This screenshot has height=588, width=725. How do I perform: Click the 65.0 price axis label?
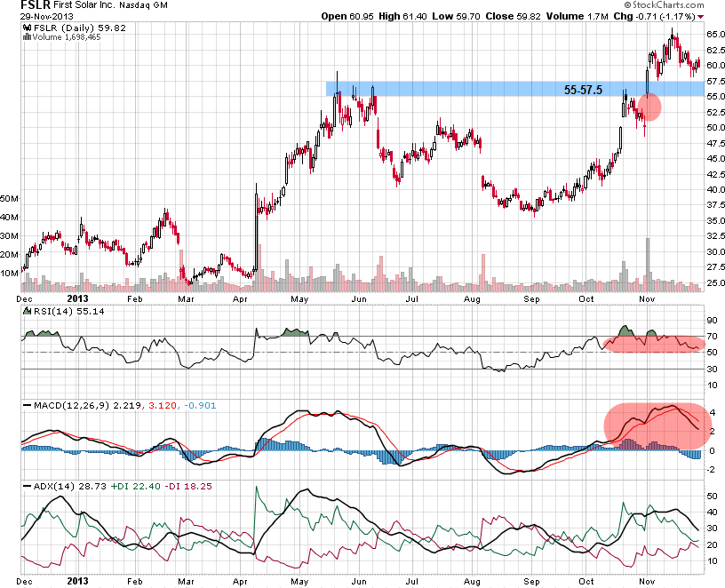[x=715, y=35]
